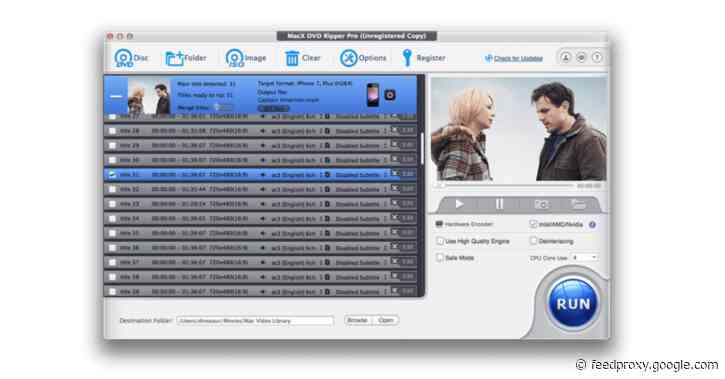
Task: Collapse the DVD info header with the minus icon
Action: [x=116, y=96]
